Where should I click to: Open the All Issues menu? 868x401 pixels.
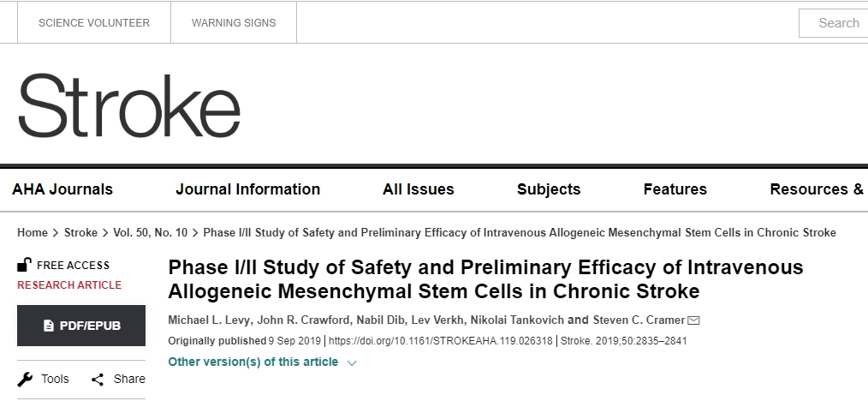(418, 189)
